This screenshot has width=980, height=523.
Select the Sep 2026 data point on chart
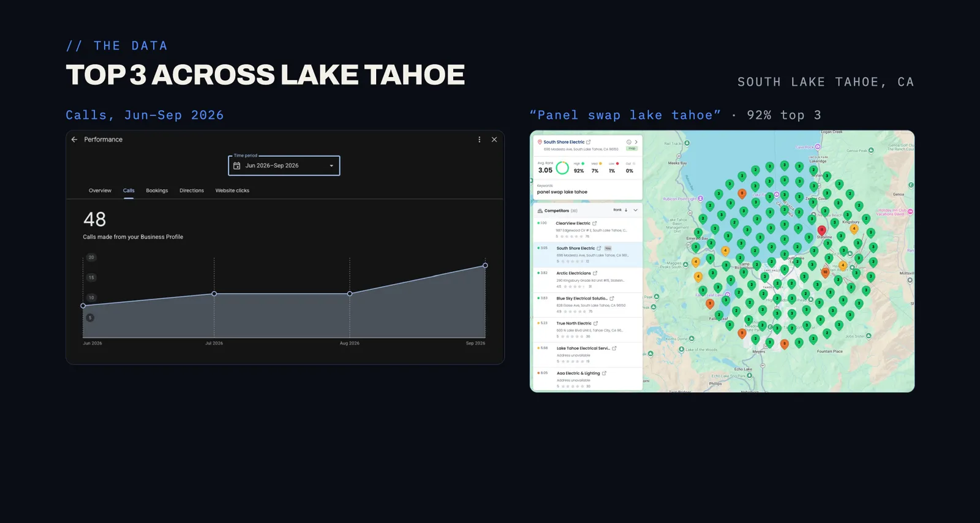[485, 265]
